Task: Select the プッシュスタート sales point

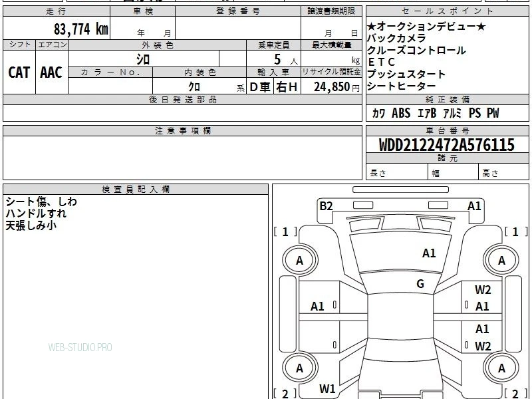Action: coord(406,74)
